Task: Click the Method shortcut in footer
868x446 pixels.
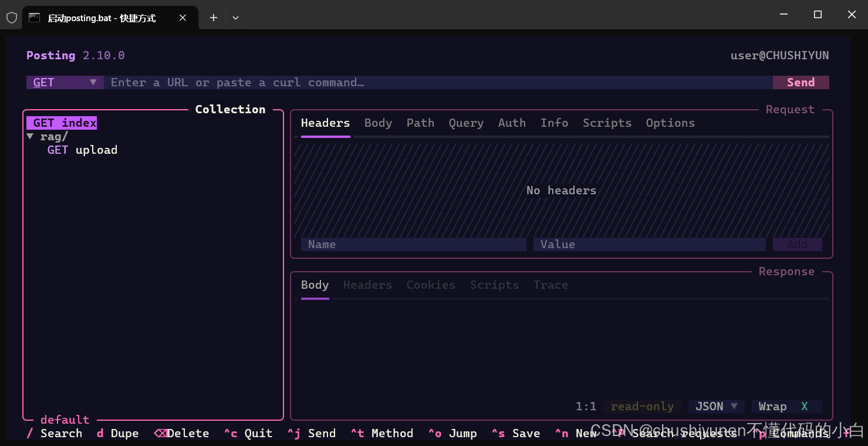Action: [381, 433]
